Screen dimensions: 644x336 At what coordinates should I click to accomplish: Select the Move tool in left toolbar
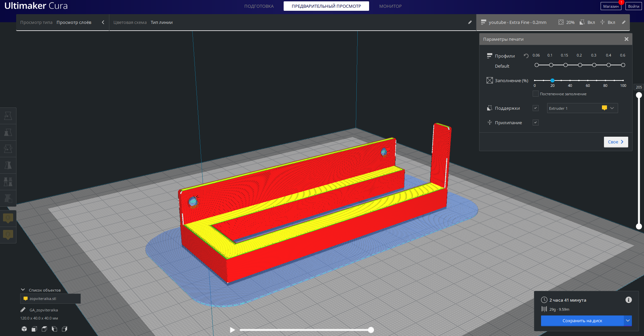8,116
